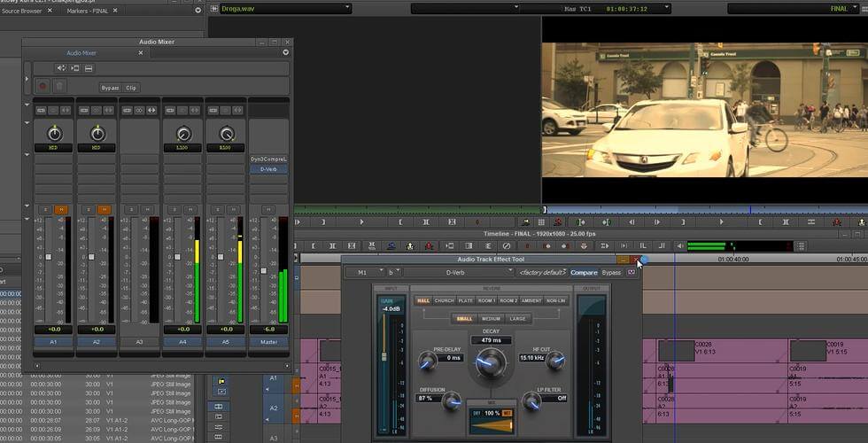This screenshot has height=443, width=868.
Task: Select the Audio Mixer tab
Action: pyautogui.click(x=81, y=53)
